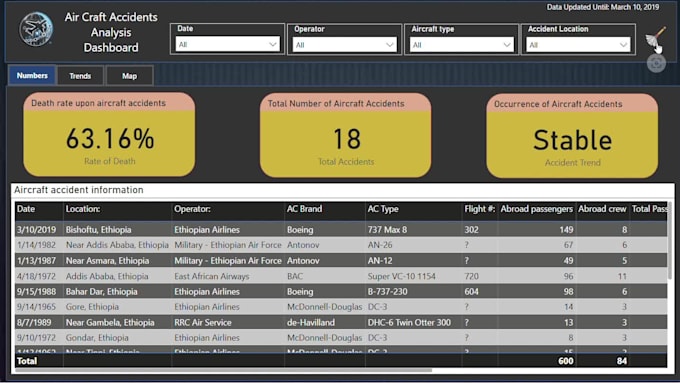
Task: Sort table by Date column header
Action: [26, 209]
